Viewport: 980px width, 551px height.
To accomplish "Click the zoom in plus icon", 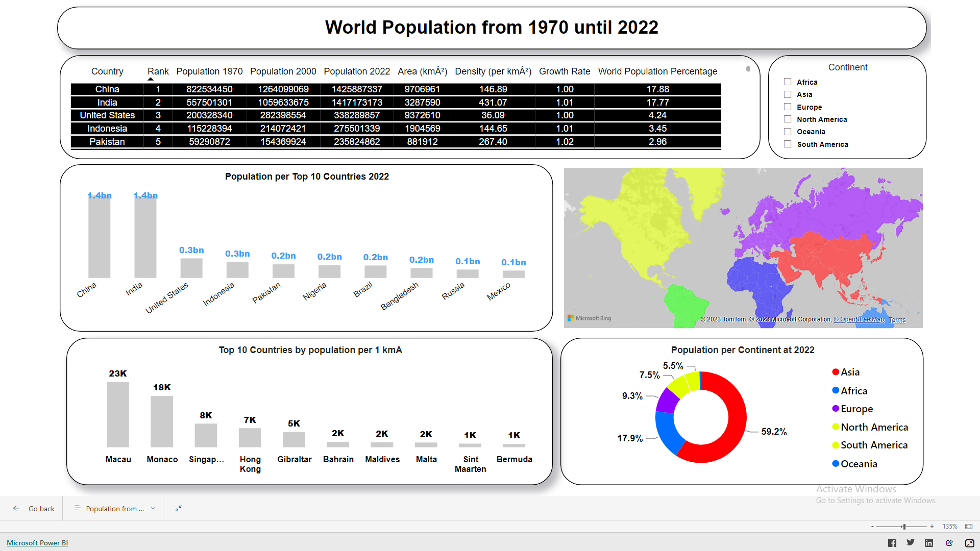I will 932,527.
